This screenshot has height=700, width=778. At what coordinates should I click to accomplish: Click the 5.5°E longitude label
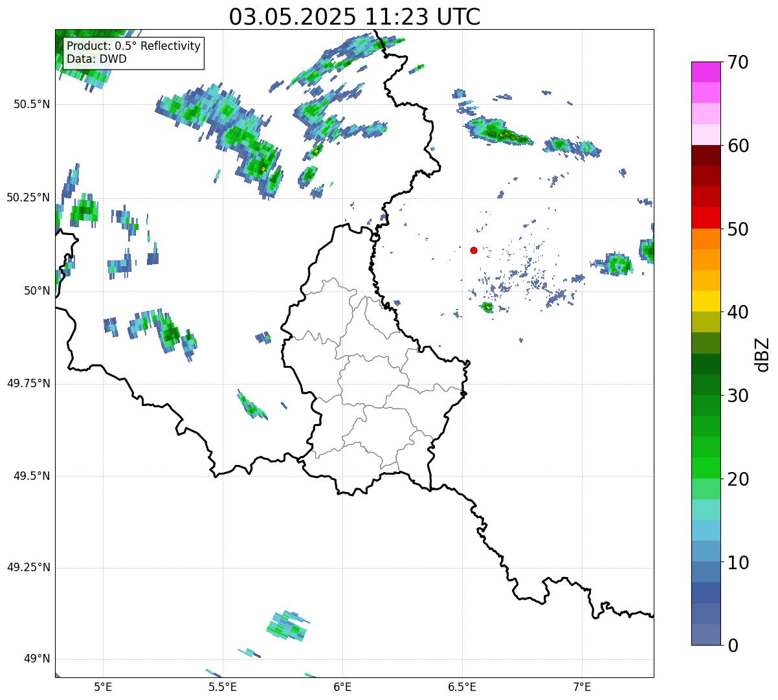tap(223, 686)
